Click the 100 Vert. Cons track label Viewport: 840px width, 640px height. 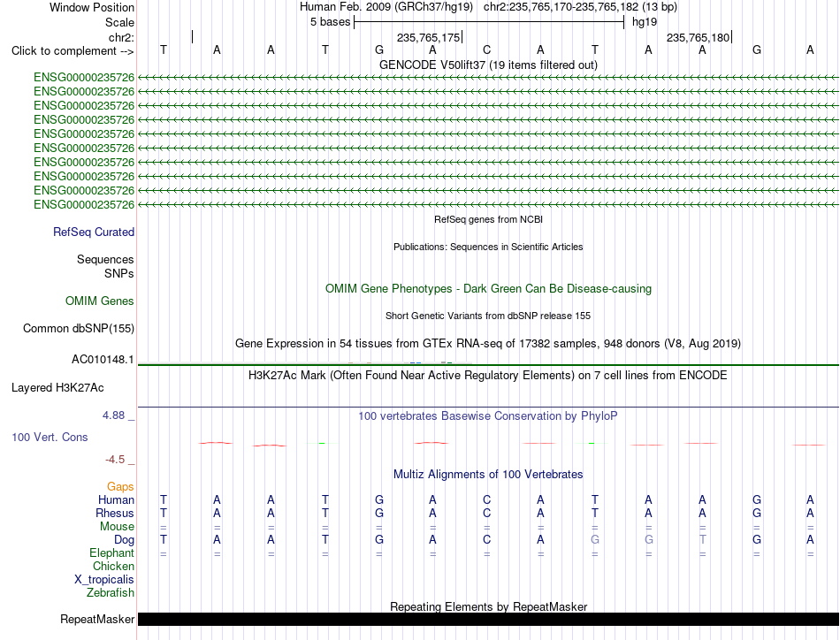pyautogui.click(x=50, y=437)
